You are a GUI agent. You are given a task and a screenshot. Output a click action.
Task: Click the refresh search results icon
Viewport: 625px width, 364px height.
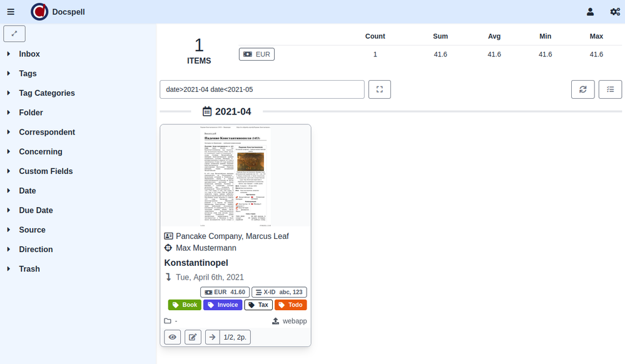(x=582, y=89)
